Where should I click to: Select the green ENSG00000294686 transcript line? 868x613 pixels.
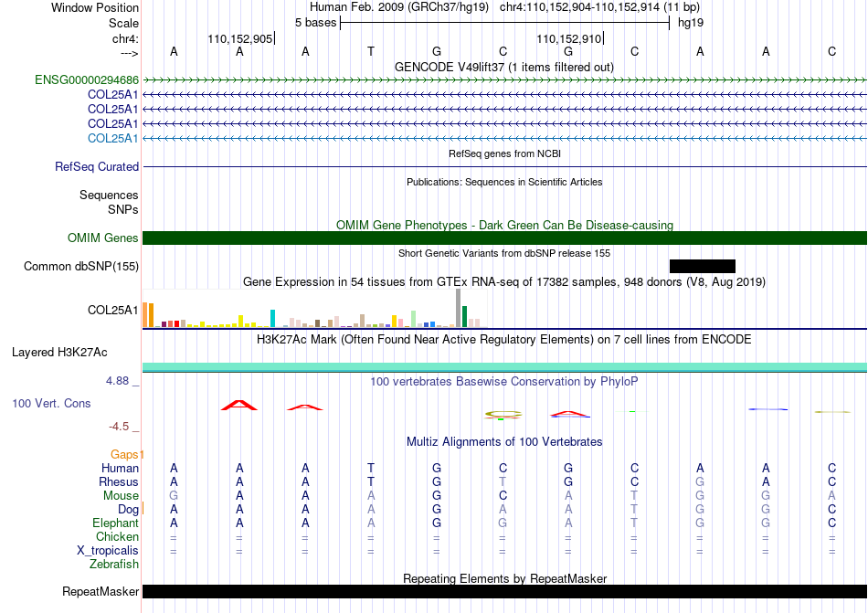[x=505, y=80]
